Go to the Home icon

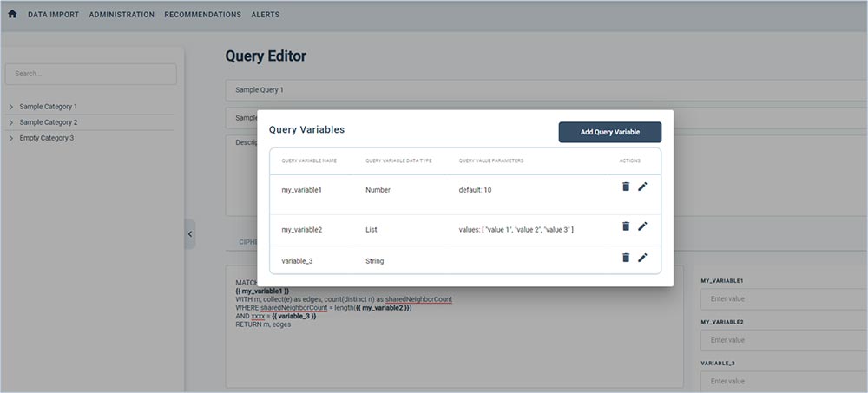click(12, 15)
